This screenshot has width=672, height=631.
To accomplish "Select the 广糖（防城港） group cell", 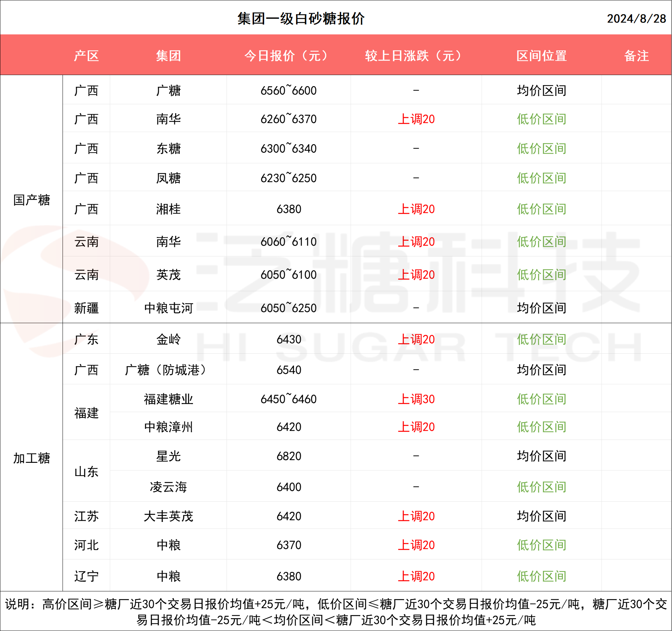I will (x=169, y=370).
